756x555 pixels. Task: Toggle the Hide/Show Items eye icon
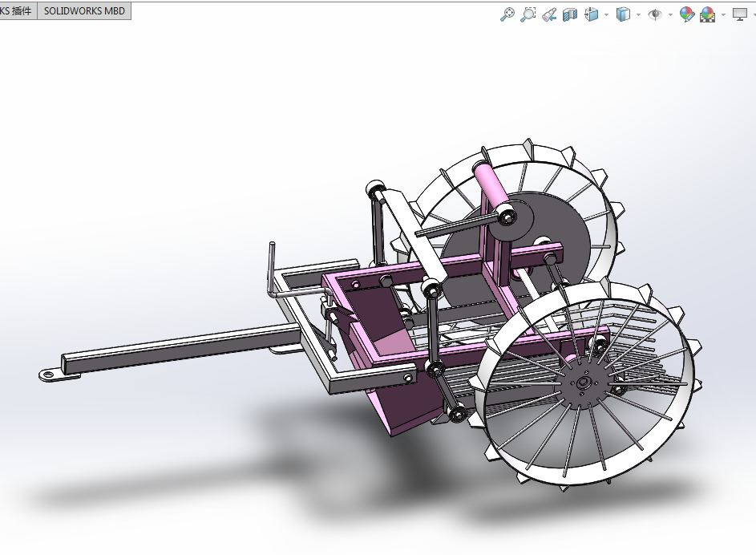[655, 14]
